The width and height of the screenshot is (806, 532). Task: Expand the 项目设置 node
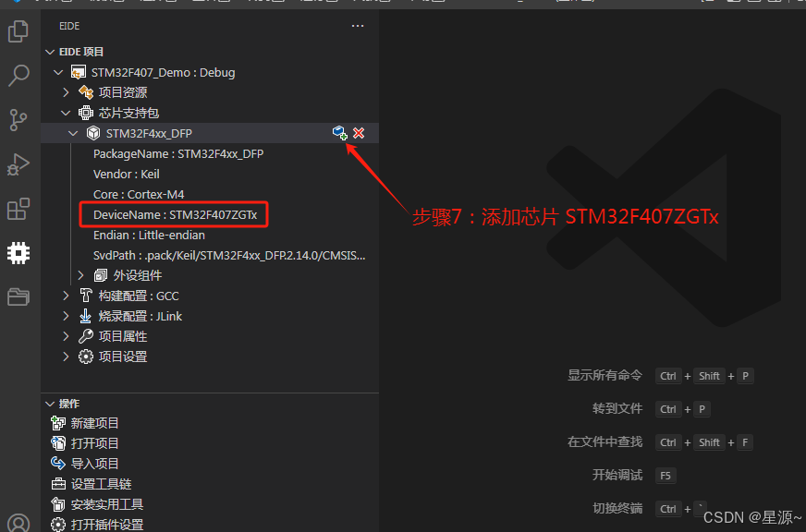click(x=66, y=357)
